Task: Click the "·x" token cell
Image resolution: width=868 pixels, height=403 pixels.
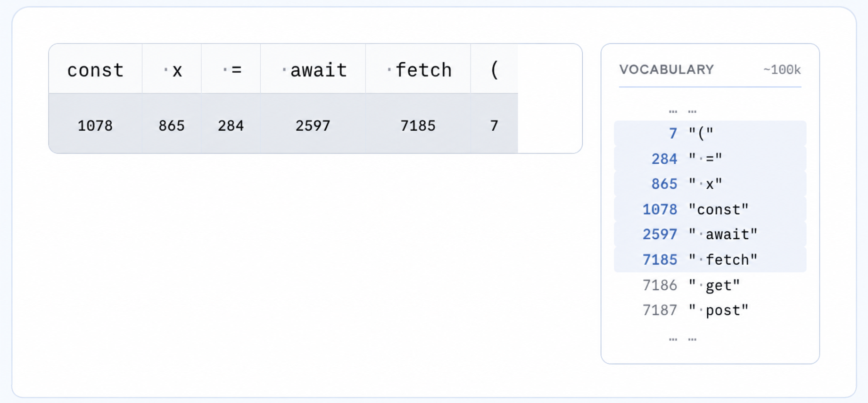Action: pos(172,69)
